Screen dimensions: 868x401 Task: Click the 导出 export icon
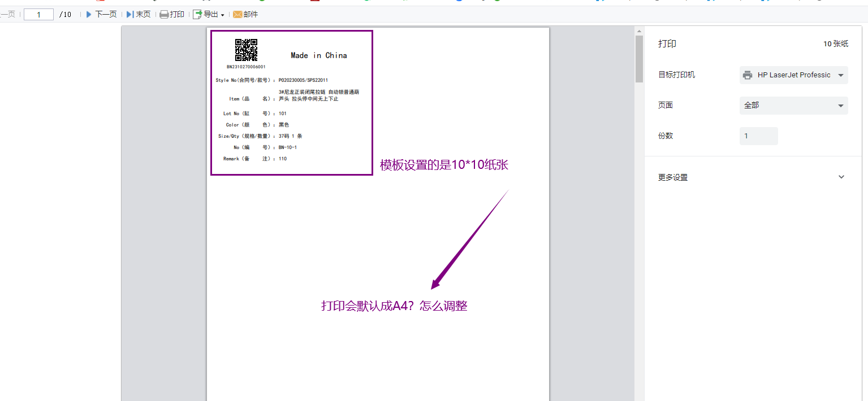coord(197,15)
